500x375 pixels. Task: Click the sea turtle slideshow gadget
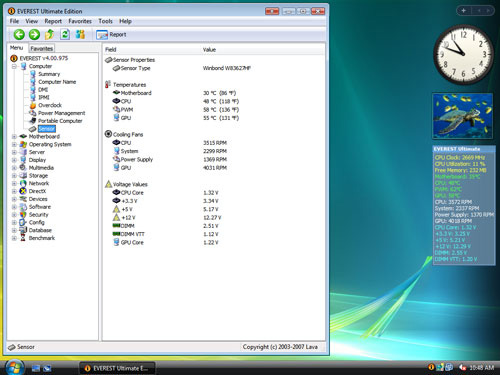463,116
